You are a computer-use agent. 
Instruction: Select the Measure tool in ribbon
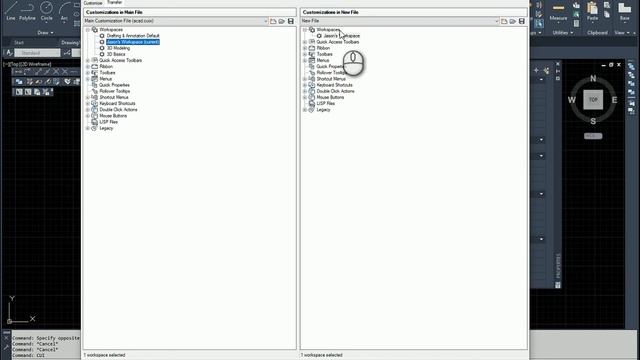[x=558, y=11]
